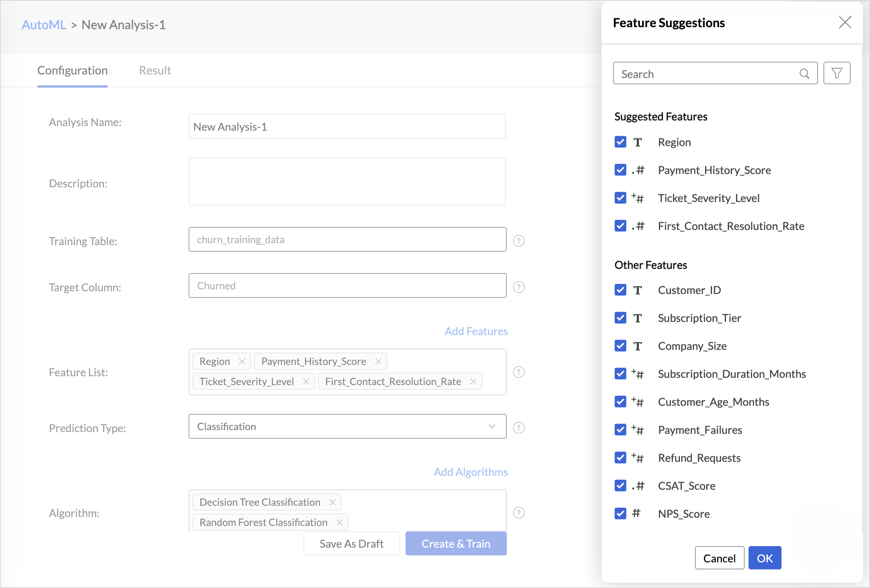This screenshot has width=870, height=588.
Task: Remove Region tag from Feature List
Action: tap(242, 361)
